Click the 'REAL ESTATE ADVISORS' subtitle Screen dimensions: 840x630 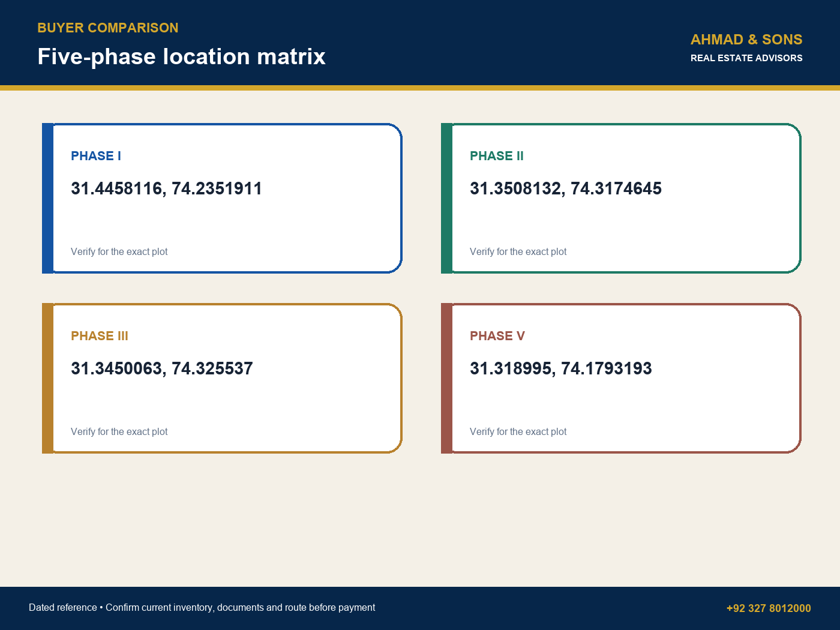(746, 58)
